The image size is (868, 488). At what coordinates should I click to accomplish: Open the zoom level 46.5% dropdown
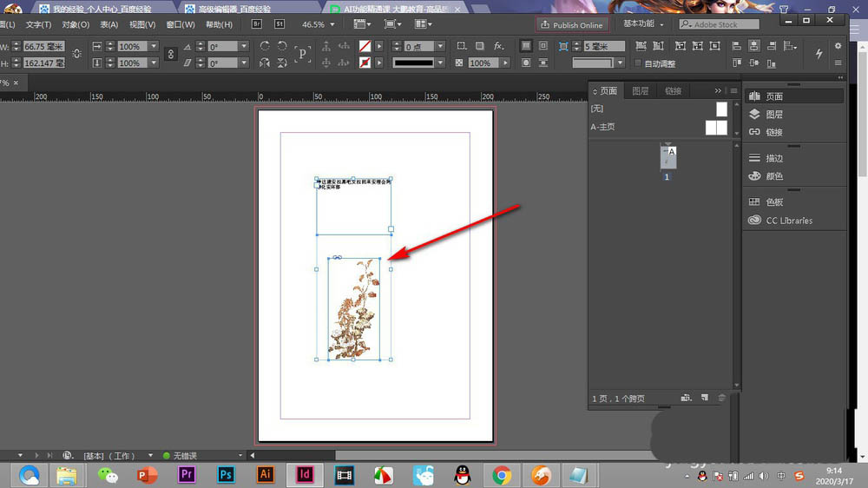(332, 24)
